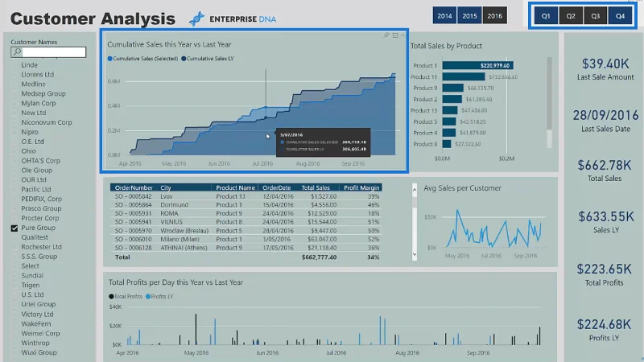Click the Profits LY legend marker
Screen dimensions: 644x362
(148, 296)
